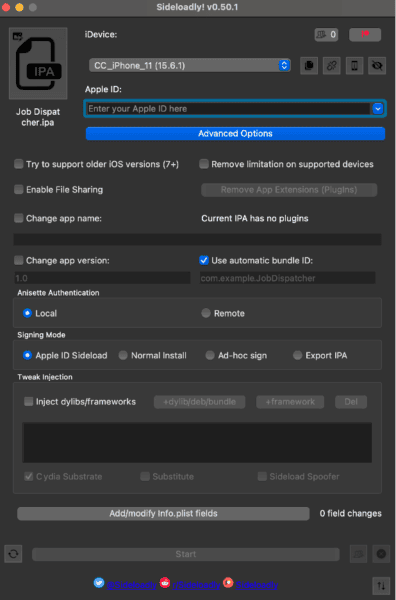Click the red flag report button

[365, 35]
